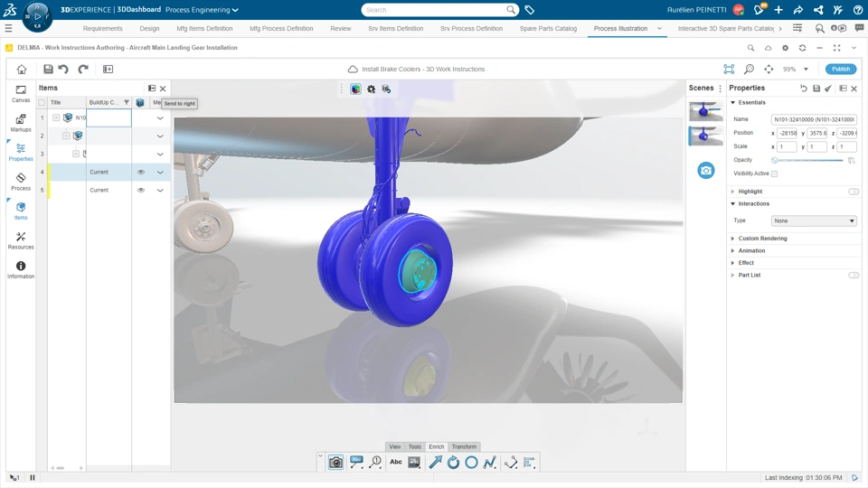Select the insert image tool
Viewport: 868px width, 488px height.
point(414,462)
